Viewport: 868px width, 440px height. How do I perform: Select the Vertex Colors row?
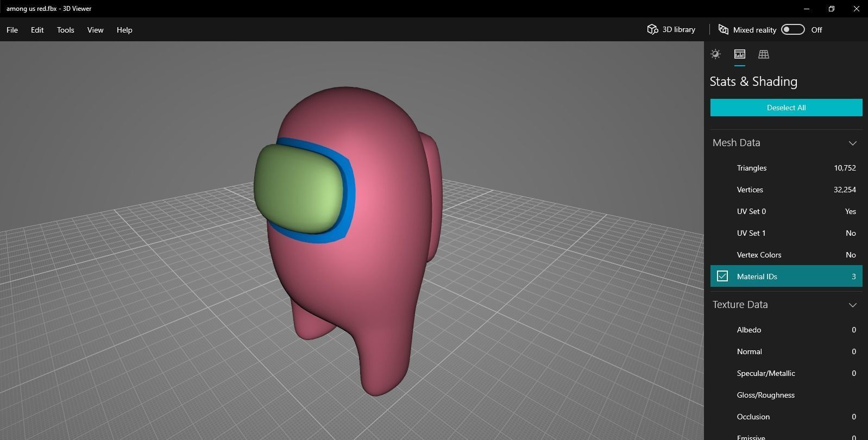pyautogui.click(x=786, y=255)
